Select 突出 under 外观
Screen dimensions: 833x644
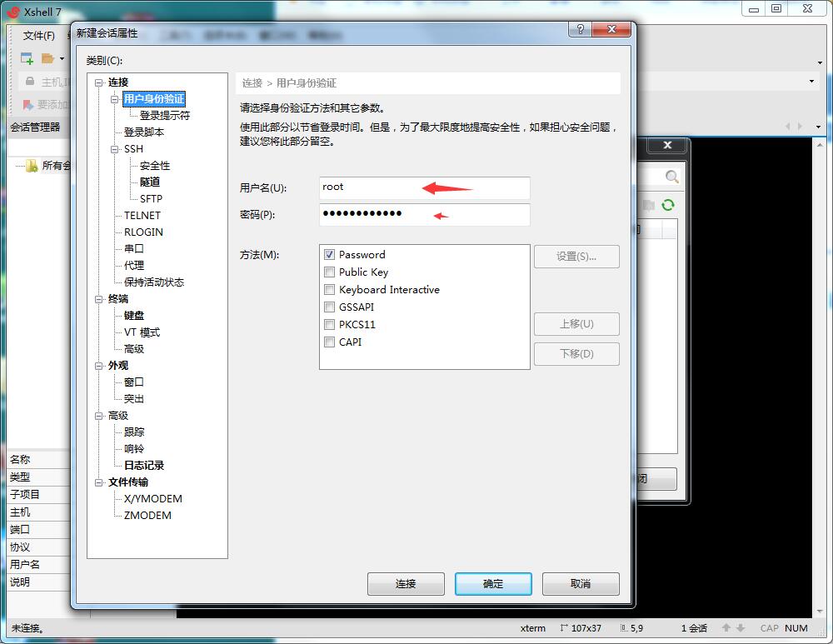[x=134, y=398]
